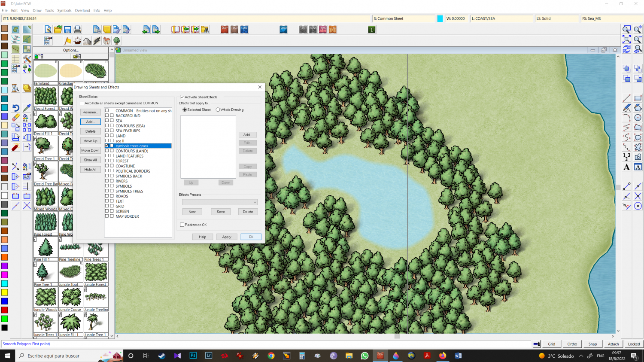Select the Rectangle drawing tool
The image size is (644, 362).
pos(638,98)
